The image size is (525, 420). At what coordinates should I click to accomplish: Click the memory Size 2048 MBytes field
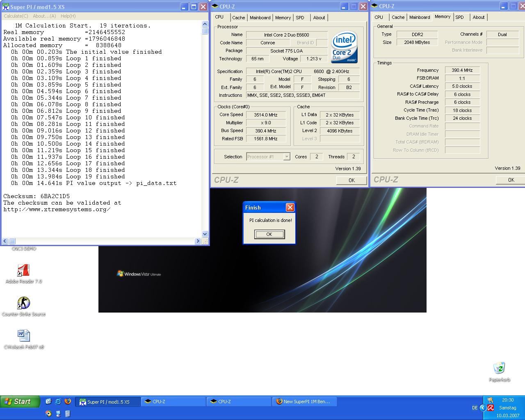pyautogui.click(x=417, y=42)
